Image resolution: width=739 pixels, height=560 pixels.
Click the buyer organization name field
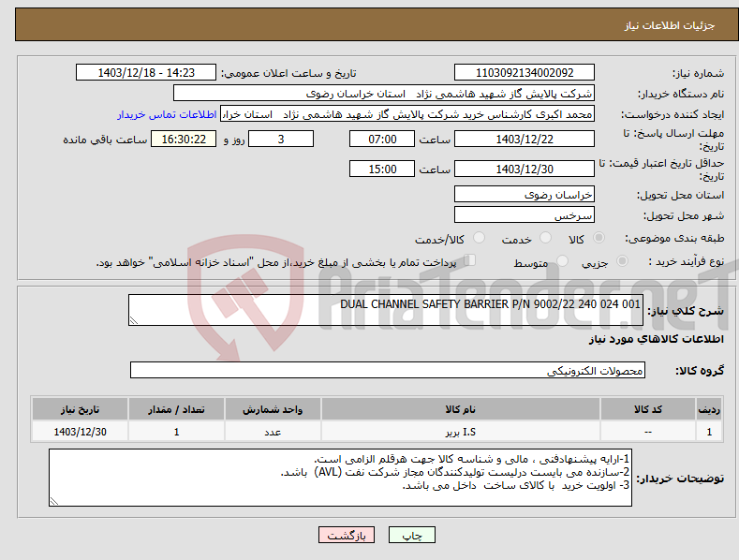384,94
